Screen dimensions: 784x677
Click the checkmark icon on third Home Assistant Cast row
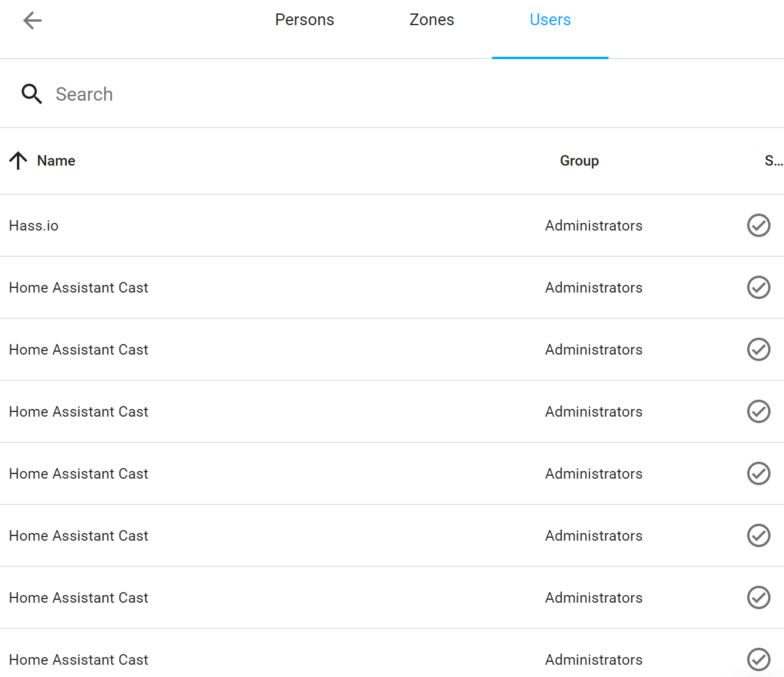758,411
